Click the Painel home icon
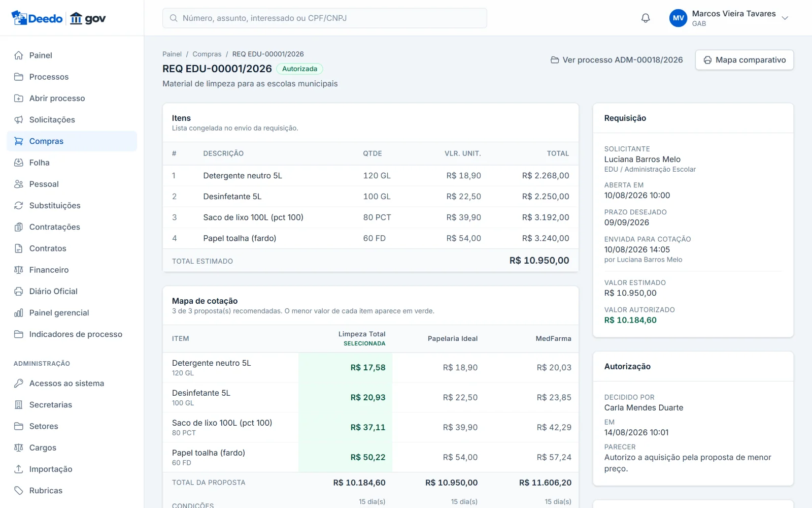The height and width of the screenshot is (508, 812). click(x=19, y=55)
